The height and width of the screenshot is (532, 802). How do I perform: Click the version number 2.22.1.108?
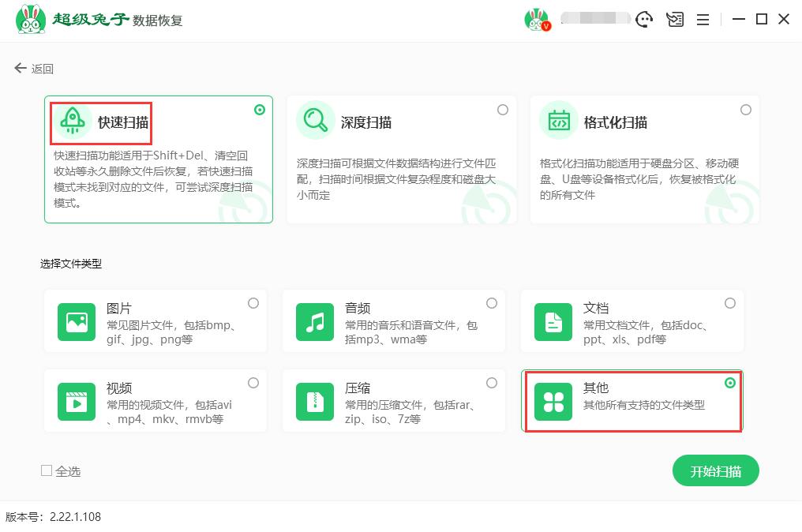75,517
